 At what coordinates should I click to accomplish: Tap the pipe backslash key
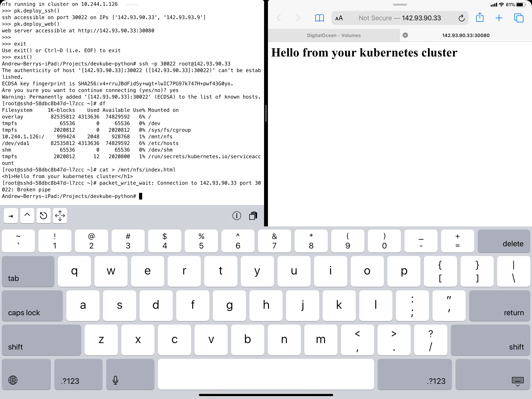pos(514,271)
